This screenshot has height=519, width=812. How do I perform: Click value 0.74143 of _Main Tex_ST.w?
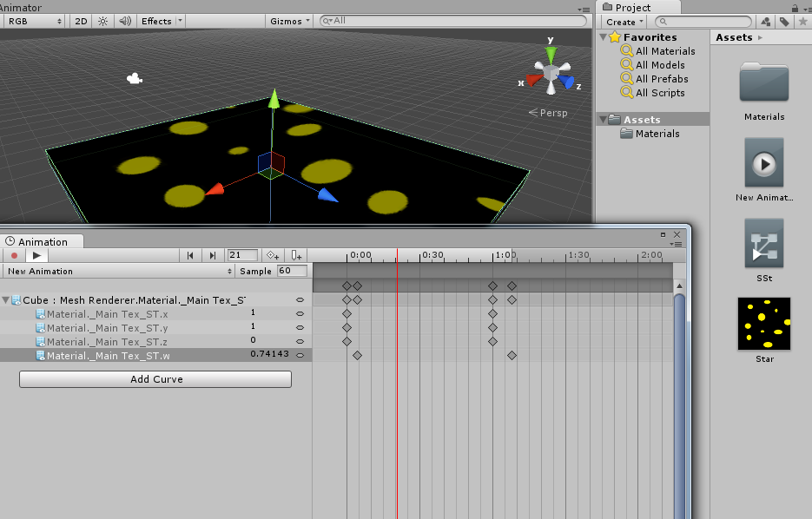click(269, 354)
